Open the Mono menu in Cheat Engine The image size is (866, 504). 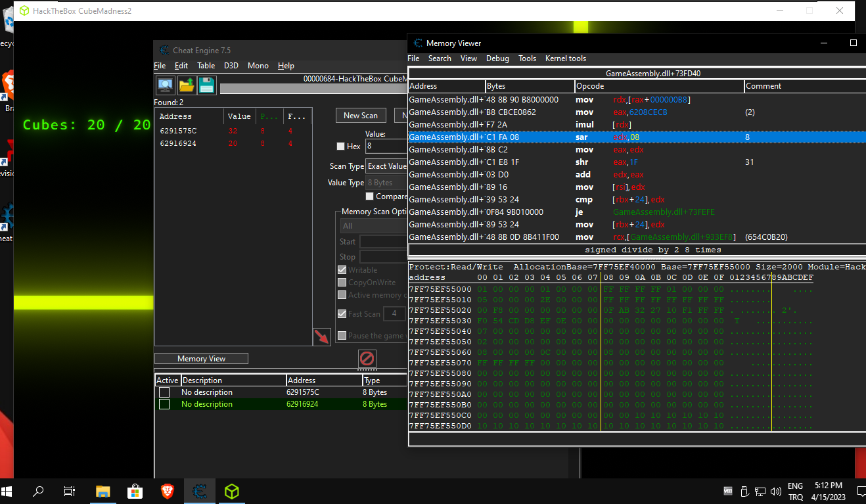[258, 66]
